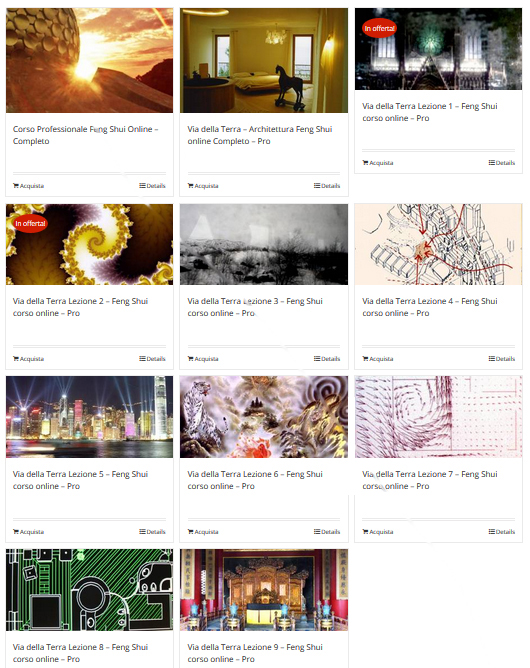Click the cart icon under Lezione 4 course
The height and width of the screenshot is (668, 530).
(x=365, y=359)
